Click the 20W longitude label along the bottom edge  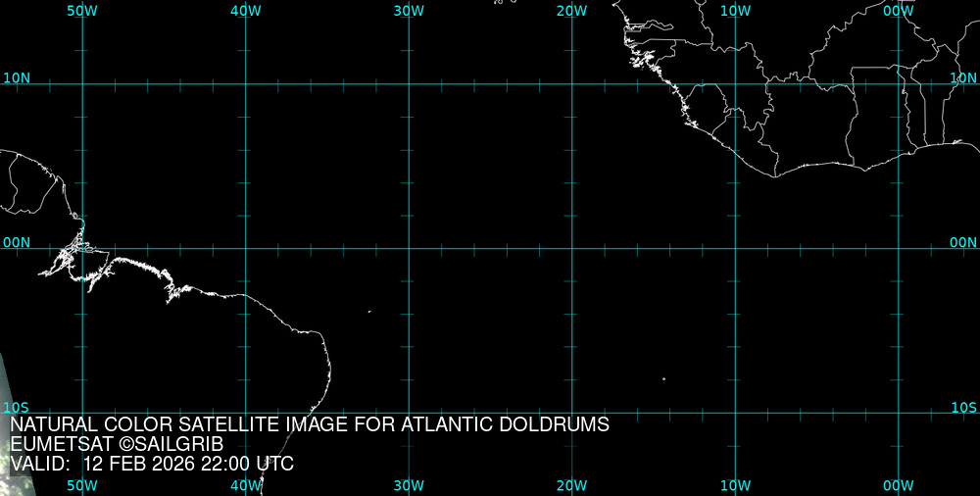[x=571, y=485]
